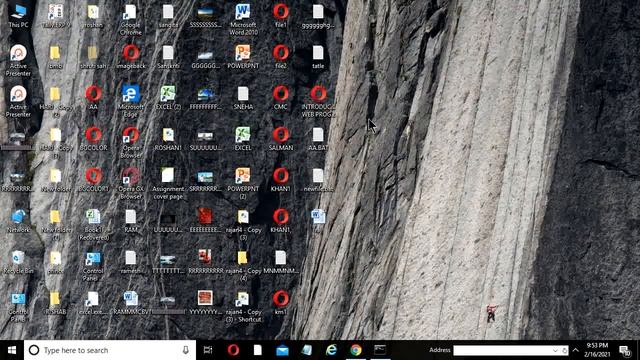Select the This PC desktop icon
The image size is (640, 360).
18,16
